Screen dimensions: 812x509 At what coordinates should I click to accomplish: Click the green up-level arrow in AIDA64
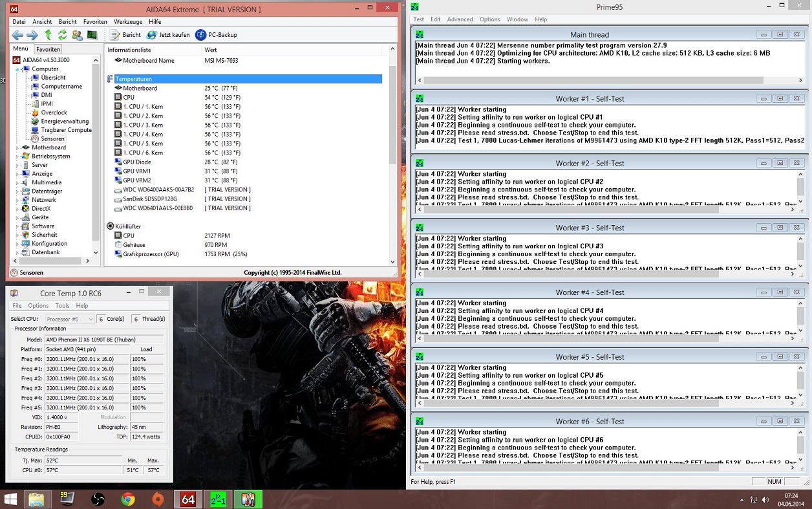tap(48, 35)
